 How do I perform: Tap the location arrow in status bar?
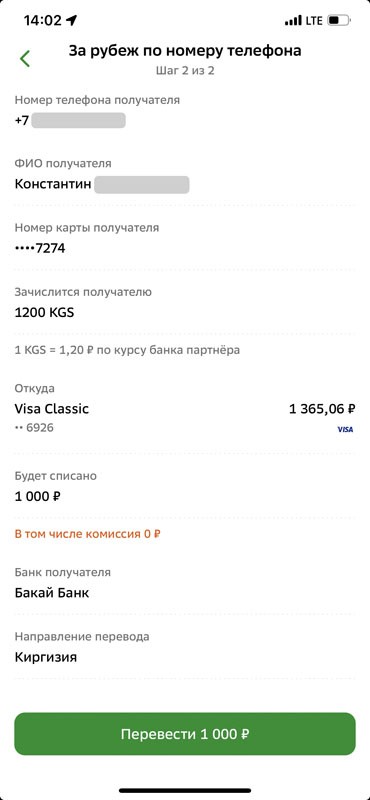[x=71, y=20]
